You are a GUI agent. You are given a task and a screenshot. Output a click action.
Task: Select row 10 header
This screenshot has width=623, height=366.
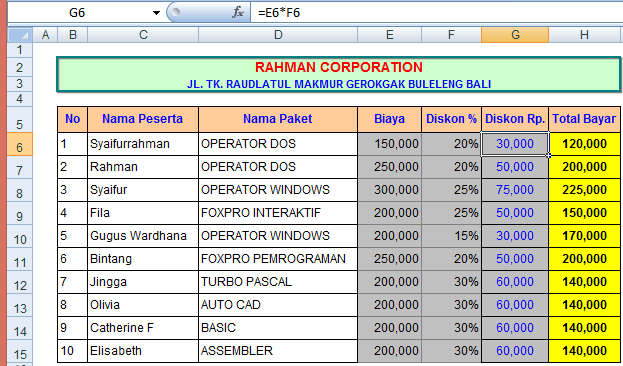(20, 236)
